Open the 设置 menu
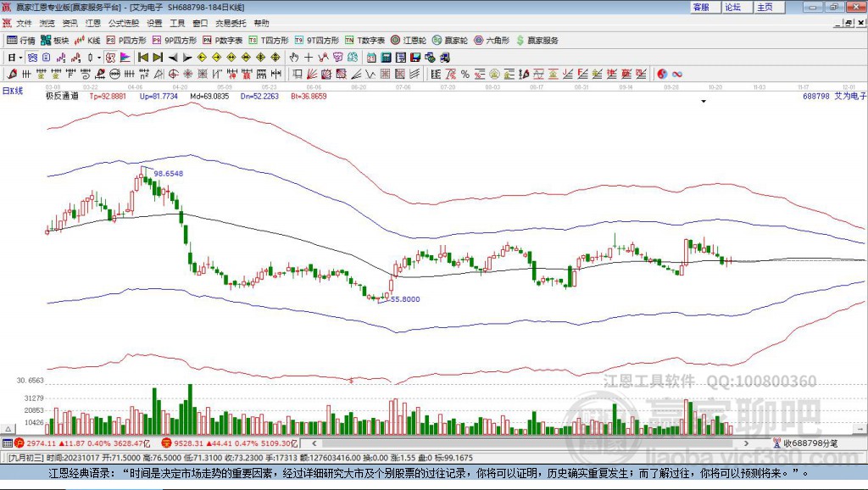868x490 pixels. click(154, 23)
